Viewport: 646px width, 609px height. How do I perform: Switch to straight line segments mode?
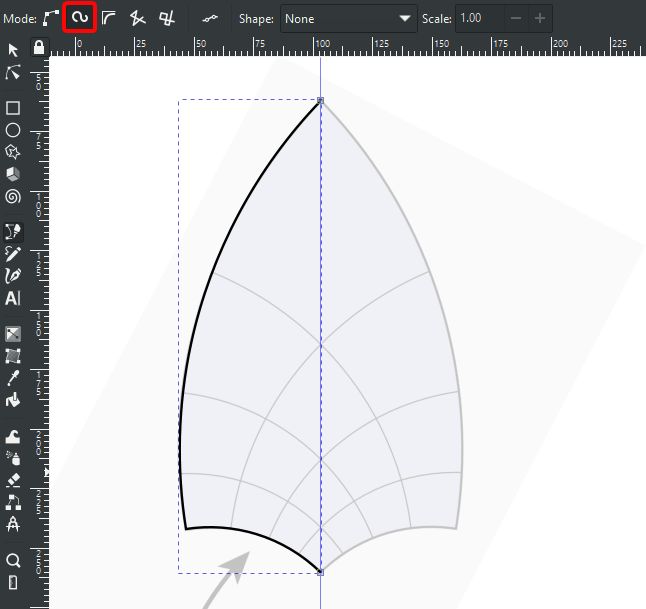click(x=138, y=18)
